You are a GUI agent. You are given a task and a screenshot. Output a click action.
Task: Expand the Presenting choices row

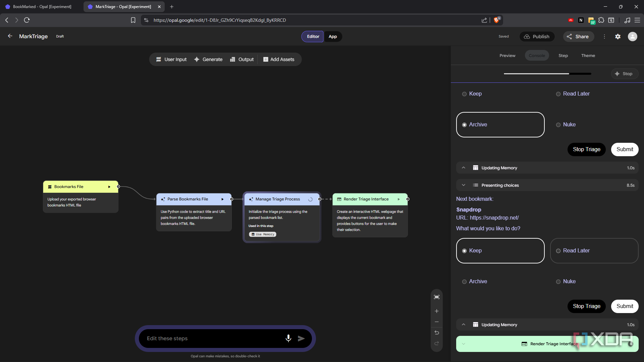click(x=464, y=185)
